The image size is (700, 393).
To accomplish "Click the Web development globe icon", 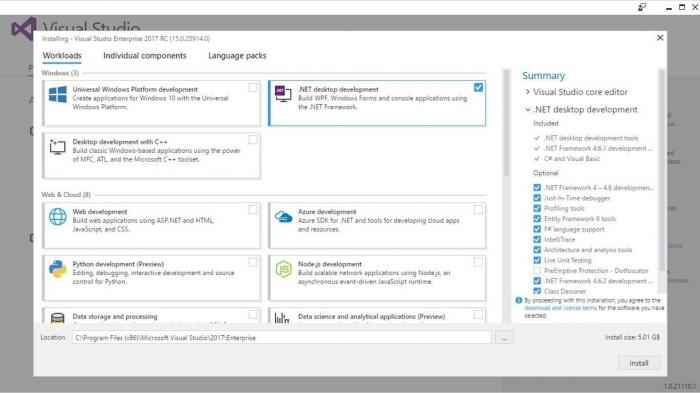I will pyautogui.click(x=58, y=217).
